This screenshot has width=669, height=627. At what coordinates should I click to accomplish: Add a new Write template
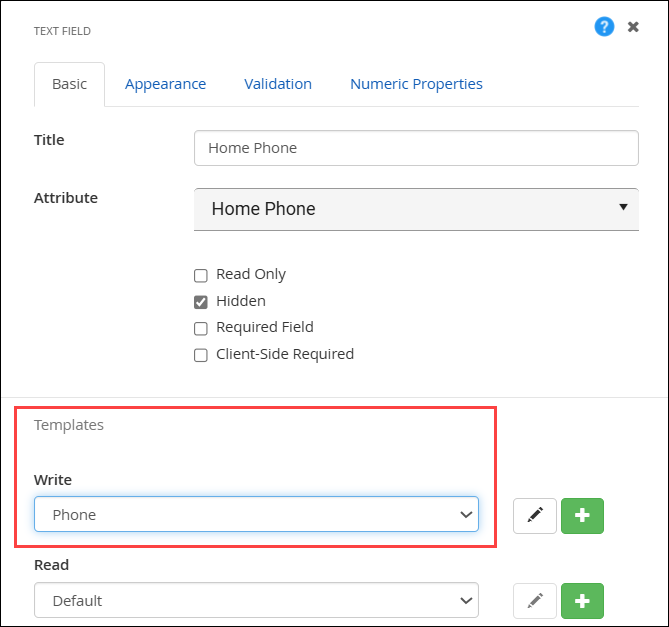pos(582,515)
